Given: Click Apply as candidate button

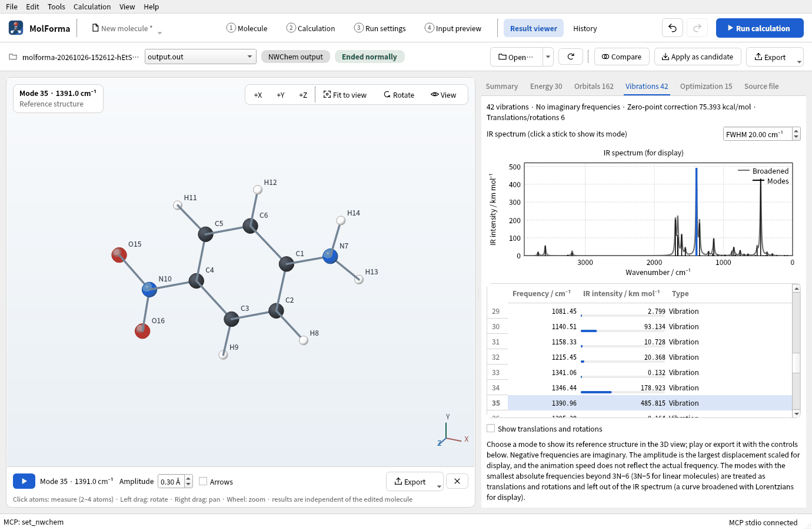Looking at the screenshot, I should pyautogui.click(x=697, y=57).
